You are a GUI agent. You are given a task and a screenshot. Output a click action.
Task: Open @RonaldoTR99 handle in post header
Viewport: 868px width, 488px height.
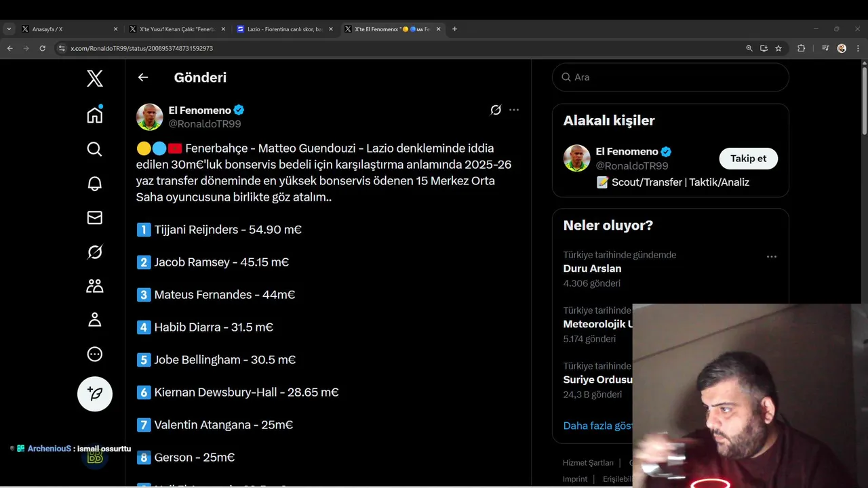205,124
